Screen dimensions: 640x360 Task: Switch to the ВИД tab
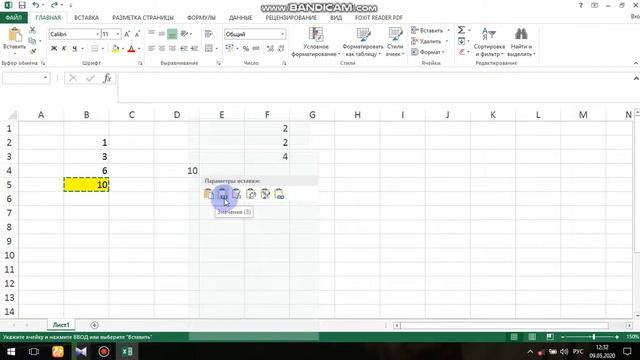[336, 18]
